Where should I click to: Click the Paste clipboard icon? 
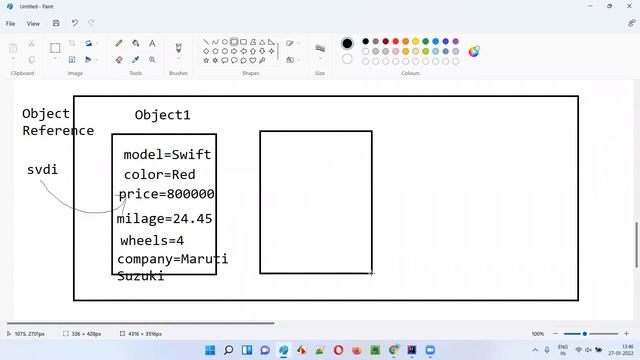[x=13, y=48]
